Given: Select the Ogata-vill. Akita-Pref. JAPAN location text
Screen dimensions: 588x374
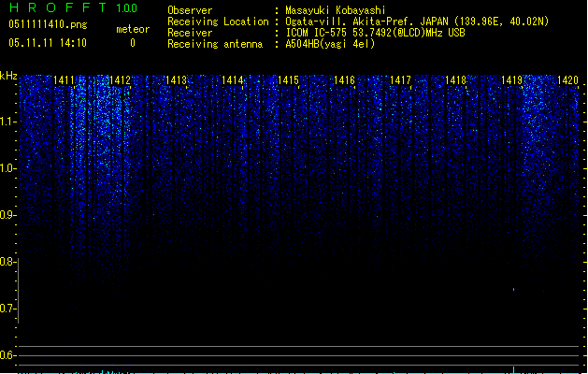Looking at the screenshot, I should pyautogui.click(x=417, y=22).
